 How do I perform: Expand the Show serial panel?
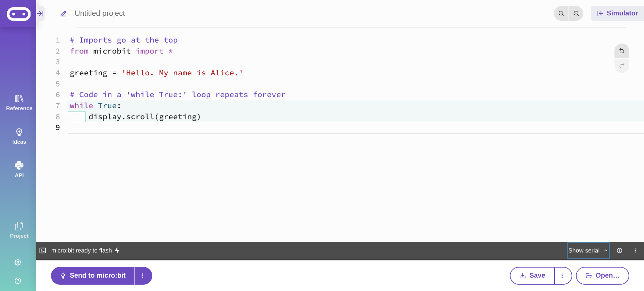pos(588,250)
